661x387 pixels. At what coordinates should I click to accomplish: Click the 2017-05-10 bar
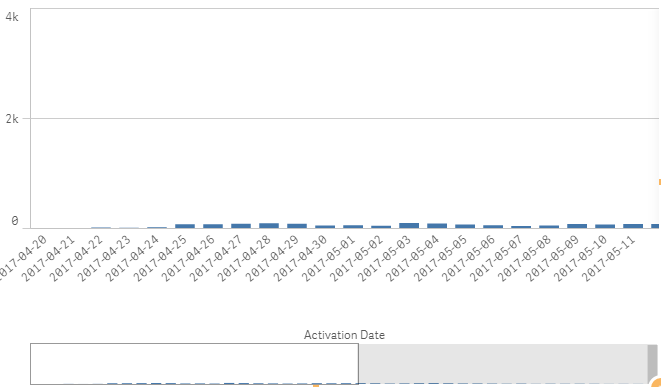pyautogui.click(x=605, y=226)
